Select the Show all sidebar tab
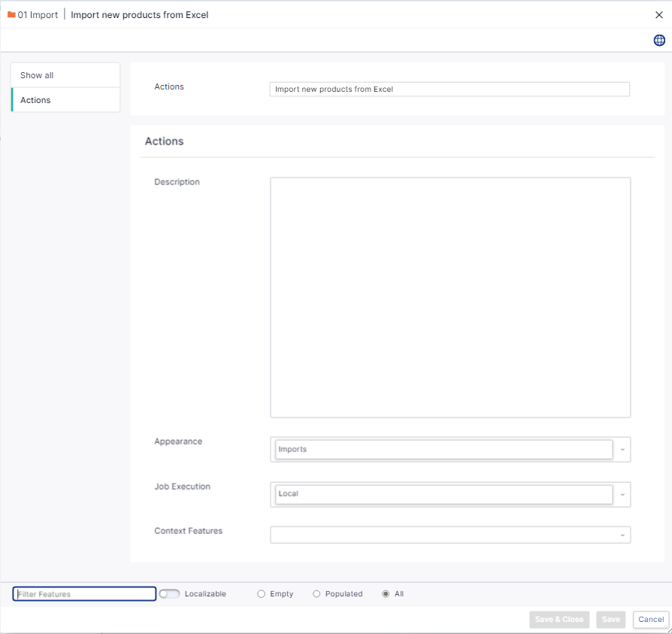The width and height of the screenshot is (672, 634). pos(65,75)
